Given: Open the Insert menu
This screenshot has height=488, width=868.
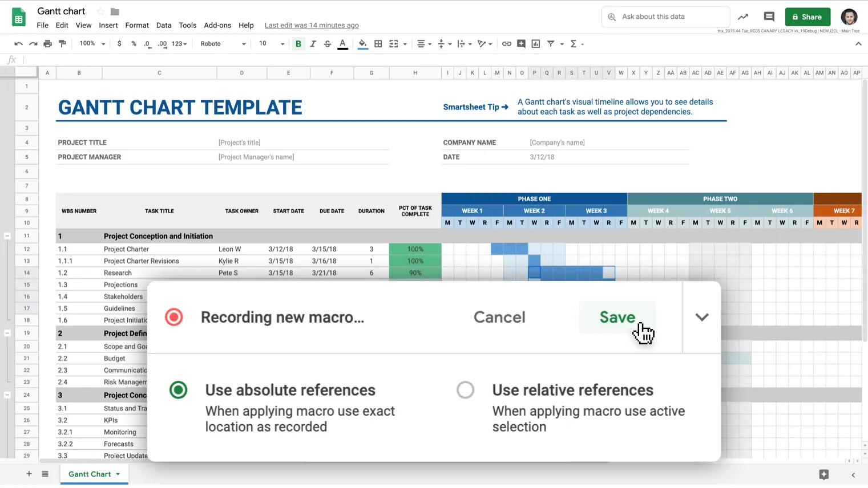Looking at the screenshot, I should 108,25.
